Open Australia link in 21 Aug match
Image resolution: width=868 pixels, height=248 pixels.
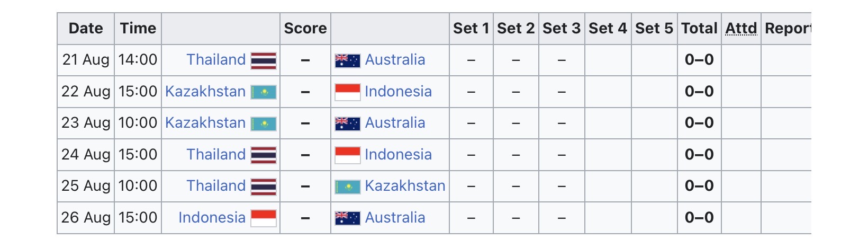point(395,60)
